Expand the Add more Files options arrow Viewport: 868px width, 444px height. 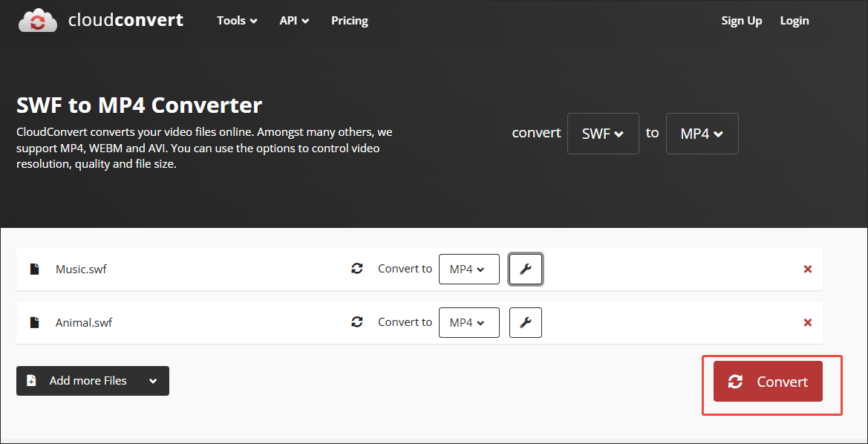pyautogui.click(x=154, y=380)
